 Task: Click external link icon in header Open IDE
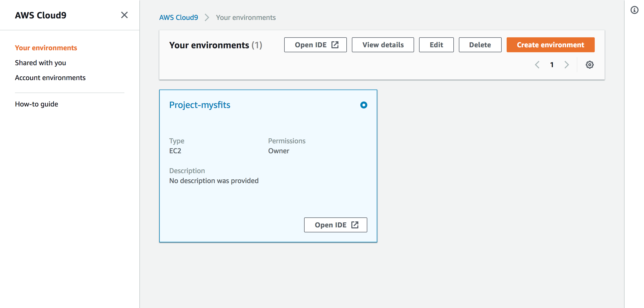[335, 45]
